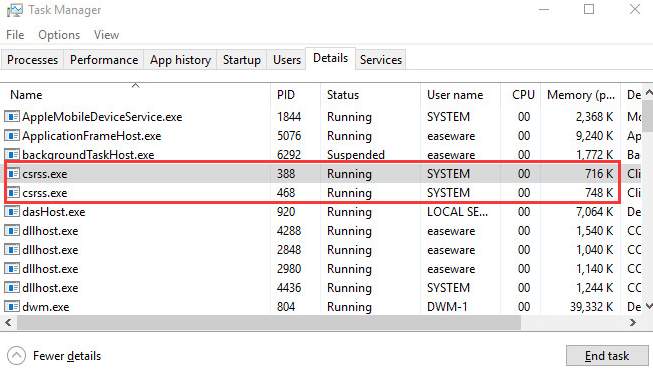This screenshot has width=653, height=377.
Task: Click icon of dllhost.exe with PID 2848
Action: pos(12,250)
